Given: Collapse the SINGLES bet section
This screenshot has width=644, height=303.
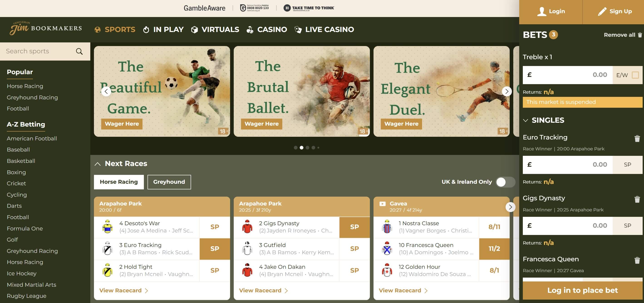Looking at the screenshot, I should 526,120.
